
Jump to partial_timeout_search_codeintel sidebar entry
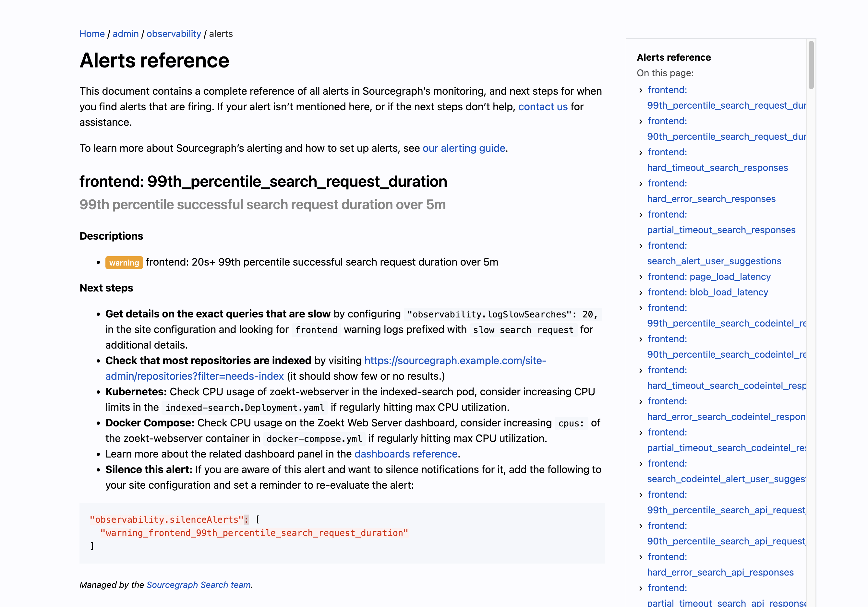[726, 440]
